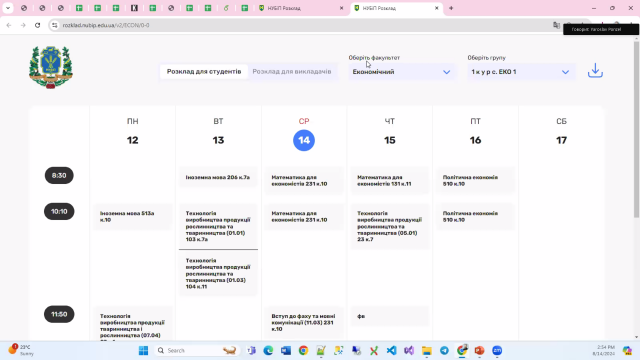
Task: Open the weather widget showing Sunny
Action: click(x=21, y=350)
